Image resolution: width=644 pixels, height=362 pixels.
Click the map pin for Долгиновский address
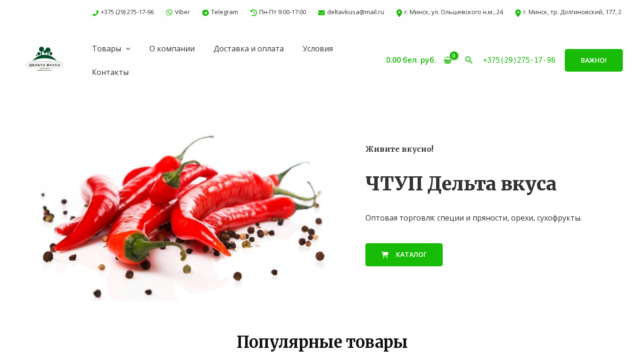coord(518,13)
